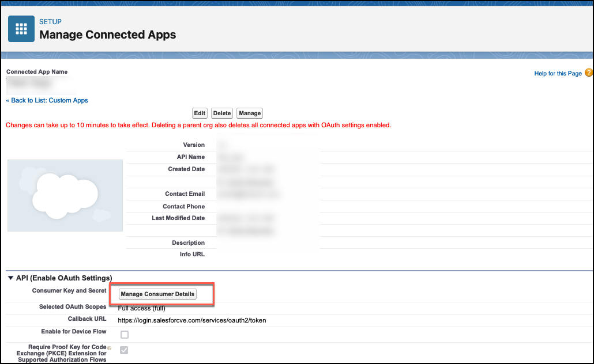Toggle the Require PKCE Extension checkbox
The width and height of the screenshot is (594, 364).
click(125, 350)
